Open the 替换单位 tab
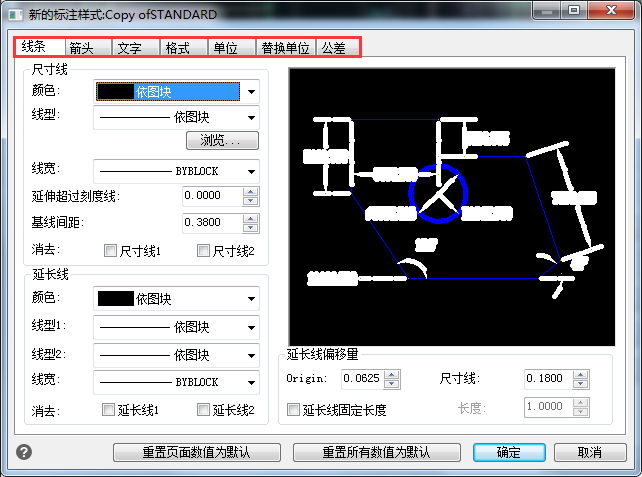This screenshot has width=642, height=477. click(285, 48)
